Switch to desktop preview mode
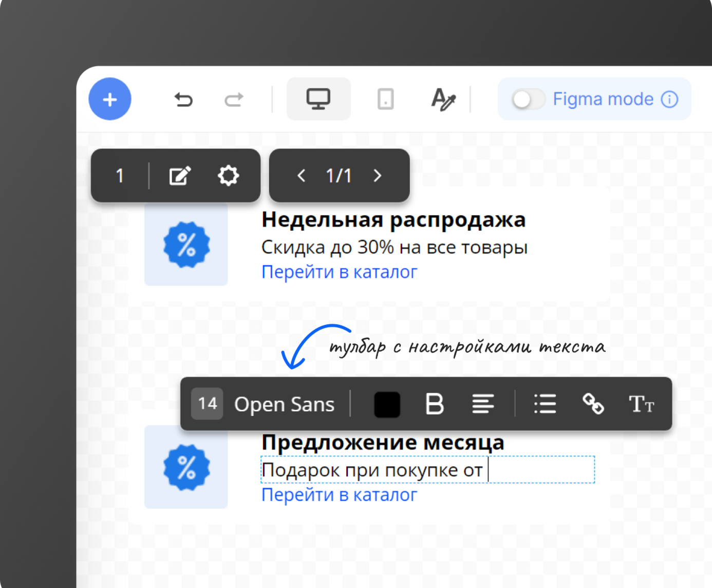 (x=318, y=99)
